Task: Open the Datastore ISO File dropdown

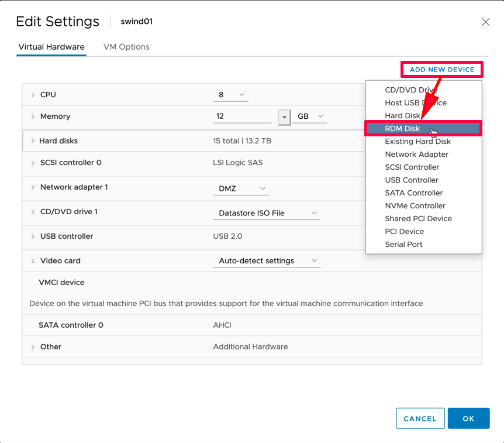Action: [267, 213]
